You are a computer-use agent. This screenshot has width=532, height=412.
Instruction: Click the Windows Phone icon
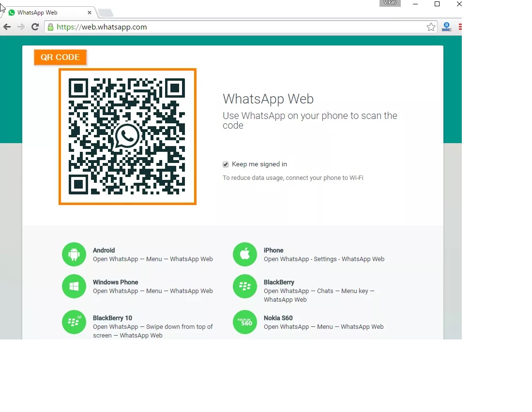pyautogui.click(x=74, y=286)
